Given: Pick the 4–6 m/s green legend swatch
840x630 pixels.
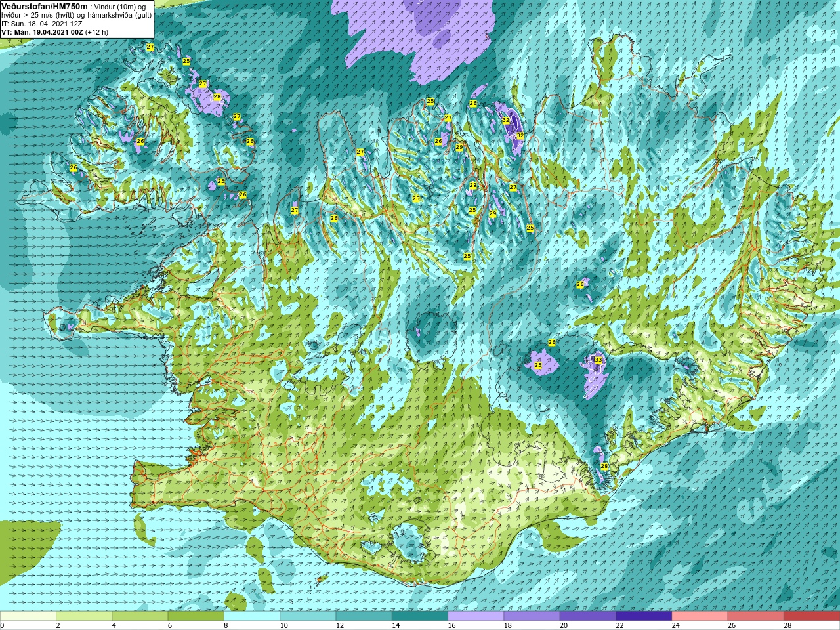Looking at the screenshot, I should pos(140,616).
